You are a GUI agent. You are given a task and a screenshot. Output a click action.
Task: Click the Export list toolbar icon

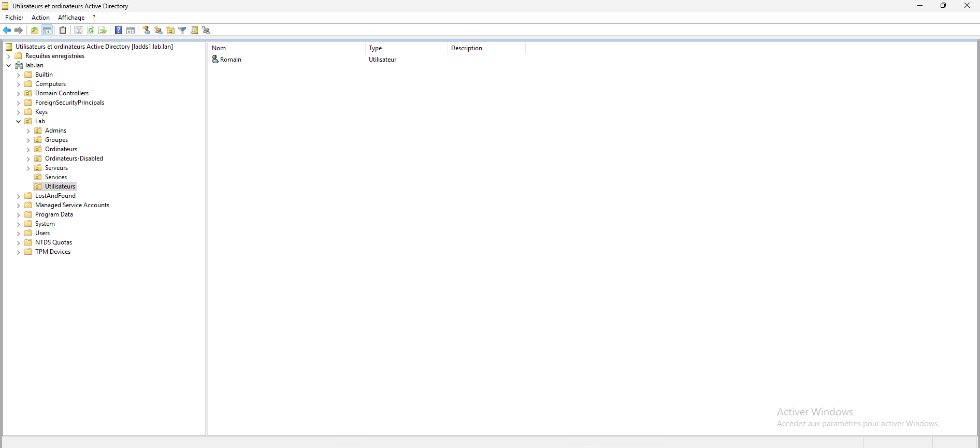pos(103,31)
